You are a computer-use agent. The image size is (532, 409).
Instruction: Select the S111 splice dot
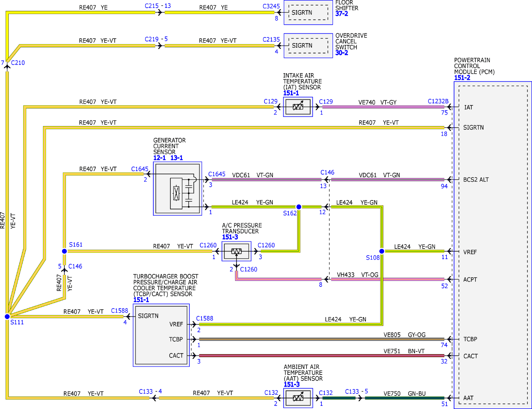(7, 317)
